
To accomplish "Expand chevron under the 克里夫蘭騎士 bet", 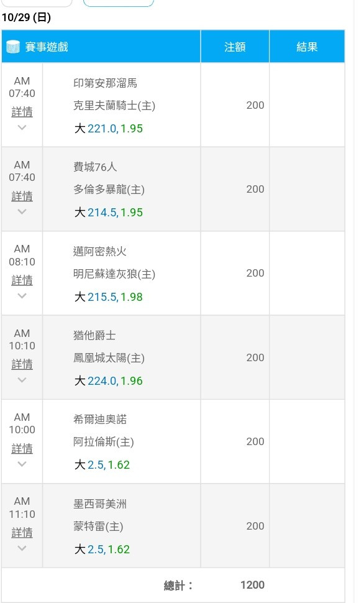I will point(22,127).
